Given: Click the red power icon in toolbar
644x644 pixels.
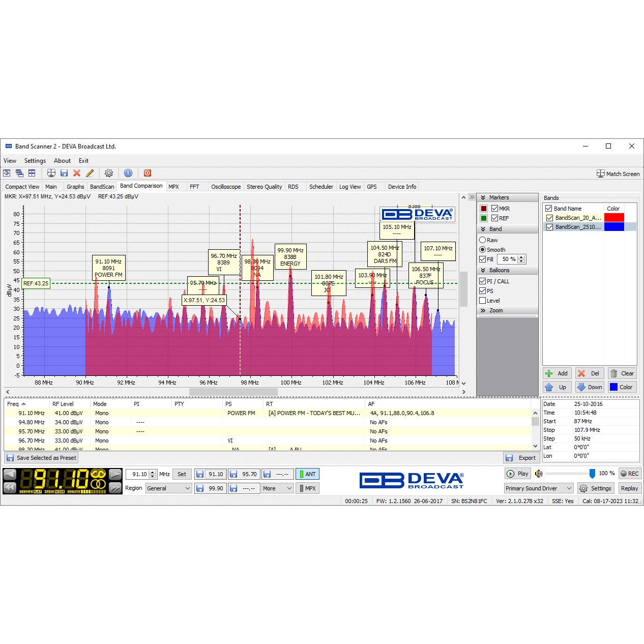Looking at the screenshot, I should click(x=148, y=173).
